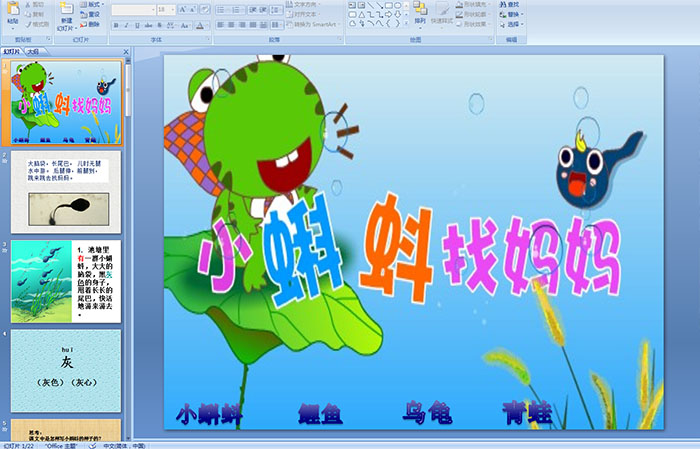Click Reset (重设) slide button
Viewport: 700px width, 449px height.
[90, 14]
